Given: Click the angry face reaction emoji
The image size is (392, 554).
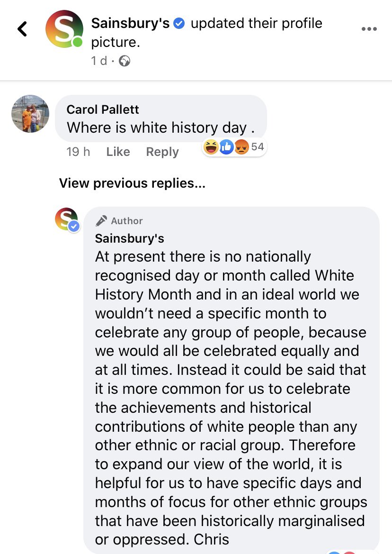Looking at the screenshot, I should [241, 147].
